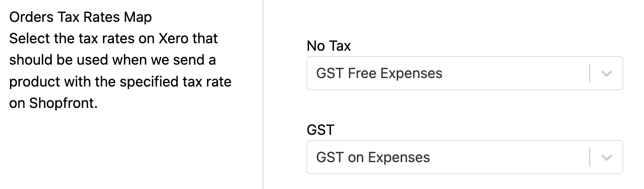The image size is (644, 189).
Task: Click the chevron arrow in GST dropdown
Action: (x=606, y=158)
